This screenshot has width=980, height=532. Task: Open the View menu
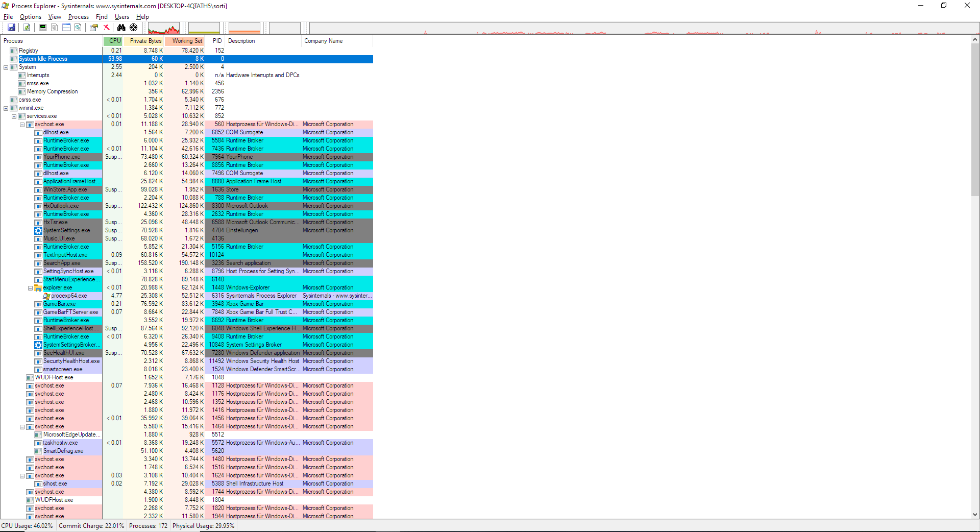[55, 17]
